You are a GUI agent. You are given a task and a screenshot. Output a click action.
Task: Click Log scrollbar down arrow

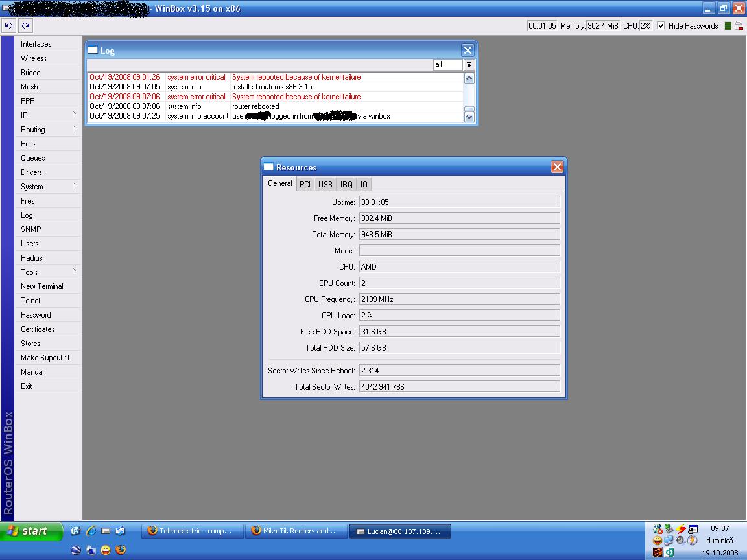[469, 117]
